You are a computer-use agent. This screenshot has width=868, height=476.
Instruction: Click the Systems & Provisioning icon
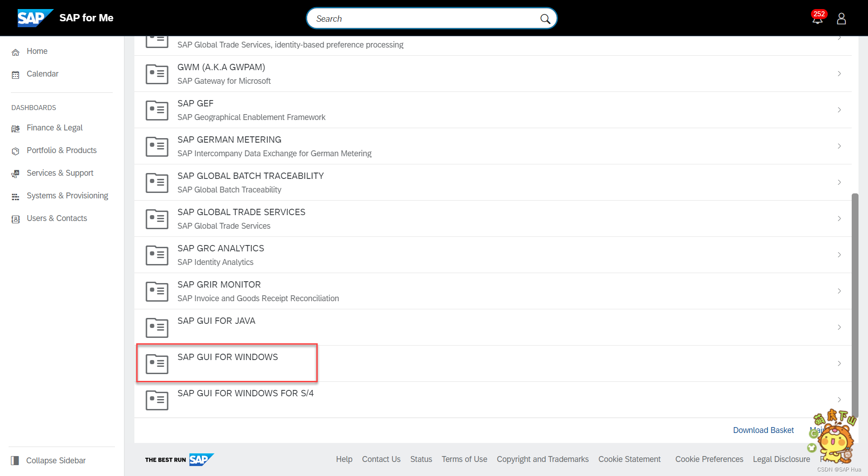point(15,197)
